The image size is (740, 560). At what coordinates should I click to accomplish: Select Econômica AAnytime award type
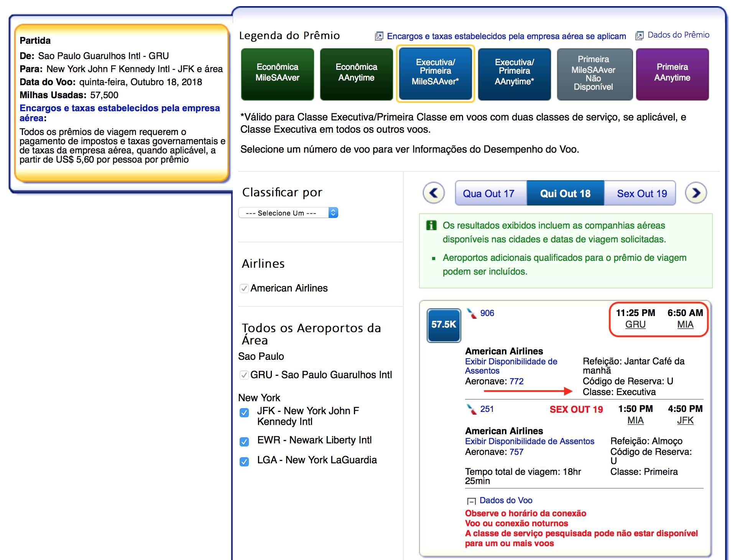357,74
